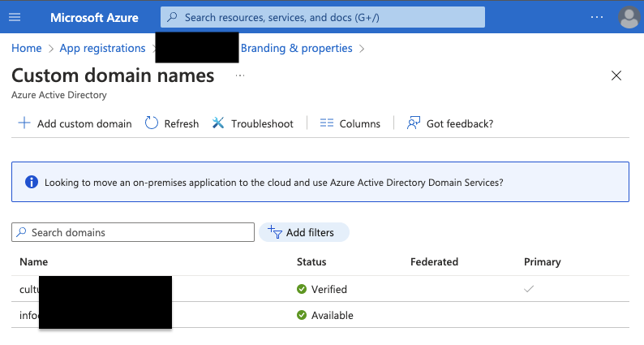The width and height of the screenshot is (644, 345).
Task: Open the Columns chooser
Action: 350,123
